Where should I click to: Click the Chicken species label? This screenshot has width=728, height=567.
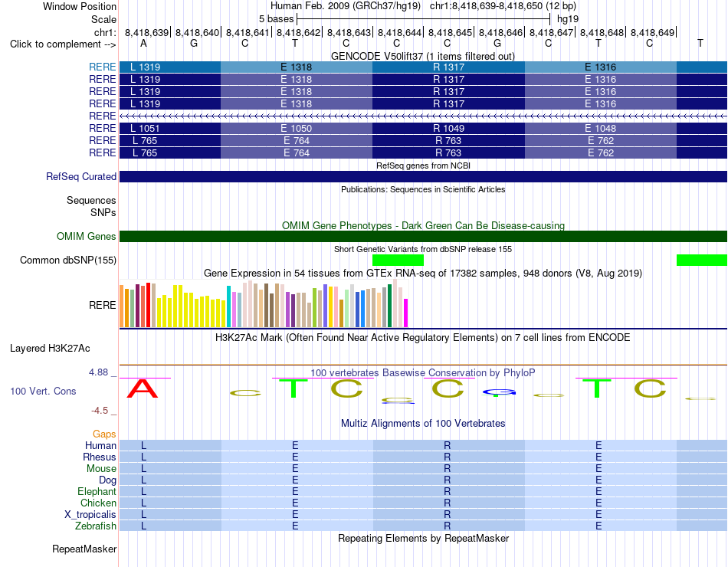click(98, 503)
